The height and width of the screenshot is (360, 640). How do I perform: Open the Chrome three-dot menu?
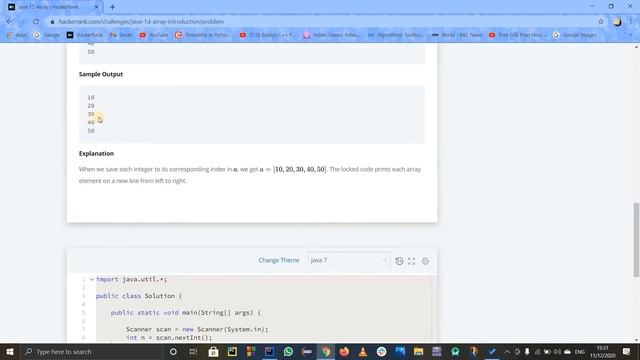[631, 22]
